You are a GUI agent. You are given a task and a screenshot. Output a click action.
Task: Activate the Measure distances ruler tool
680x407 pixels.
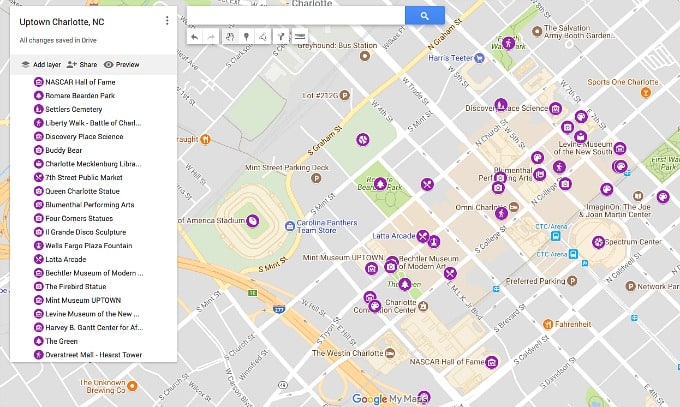point(298,37)
